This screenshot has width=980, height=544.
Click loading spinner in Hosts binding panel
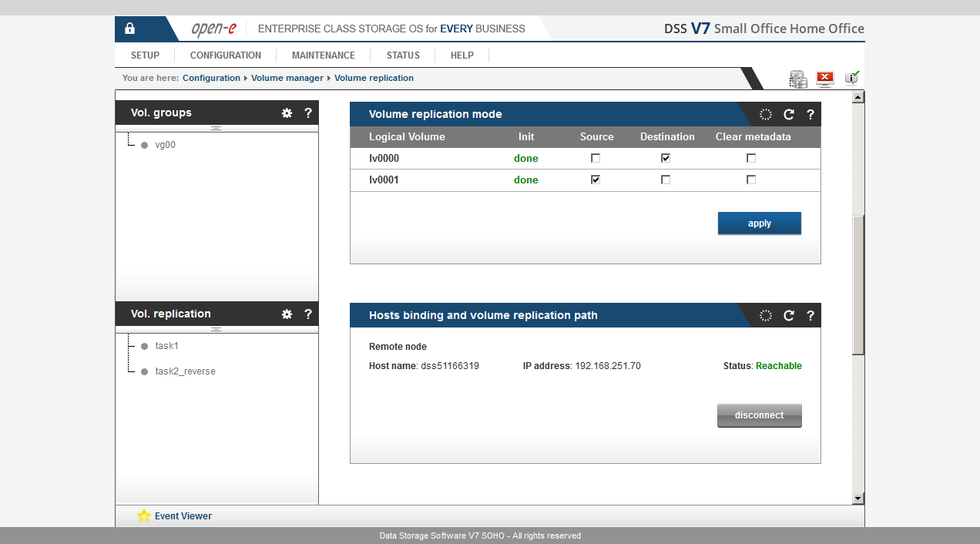coord(766,315)
